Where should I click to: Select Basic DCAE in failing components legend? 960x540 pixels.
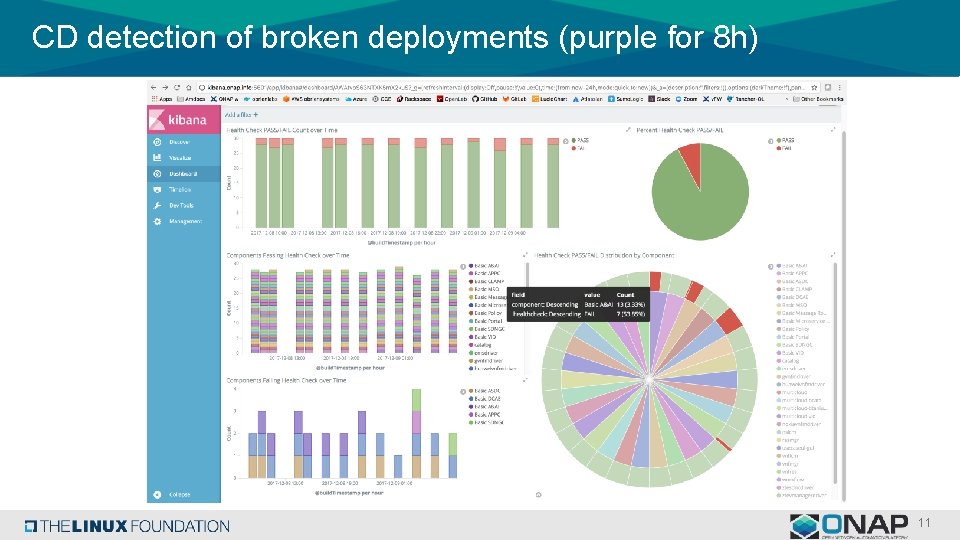coord(486,399)
